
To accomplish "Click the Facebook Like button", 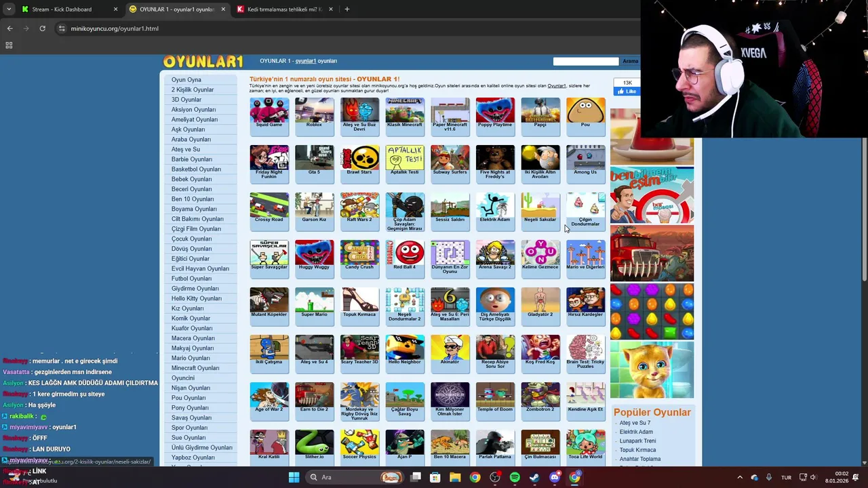I will (x=627, y=91).
